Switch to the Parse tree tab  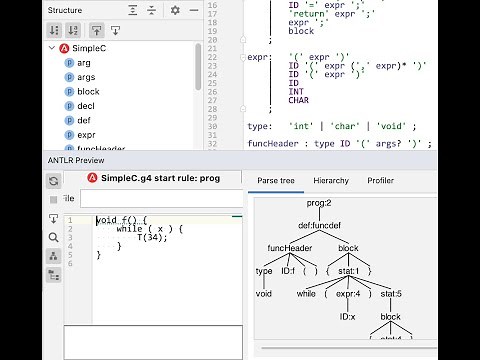276,181
